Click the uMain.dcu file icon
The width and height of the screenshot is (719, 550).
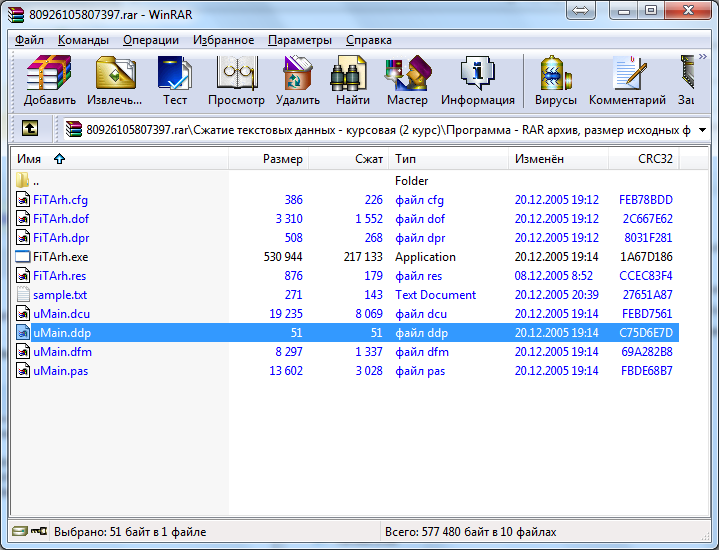tap(23, 314)
